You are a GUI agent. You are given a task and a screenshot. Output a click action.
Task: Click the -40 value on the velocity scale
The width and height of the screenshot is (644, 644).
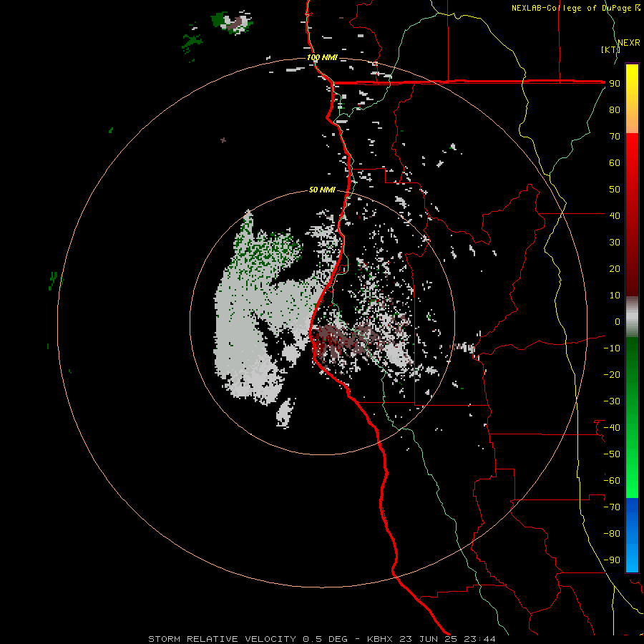click(x=612, y=428)
